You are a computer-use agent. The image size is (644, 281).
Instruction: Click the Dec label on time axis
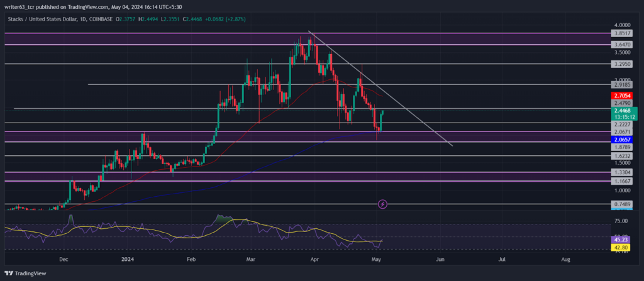pos(64,260)
